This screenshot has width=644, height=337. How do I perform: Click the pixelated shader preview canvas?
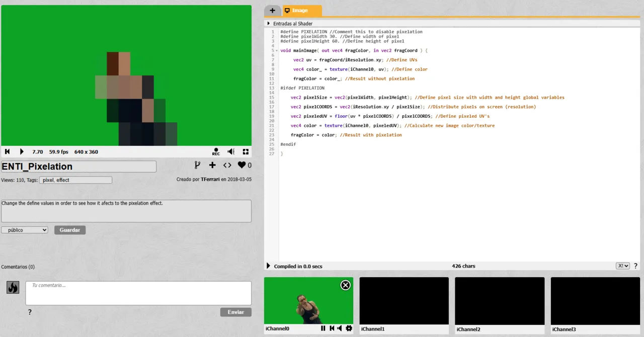click(x=126, y=75)
